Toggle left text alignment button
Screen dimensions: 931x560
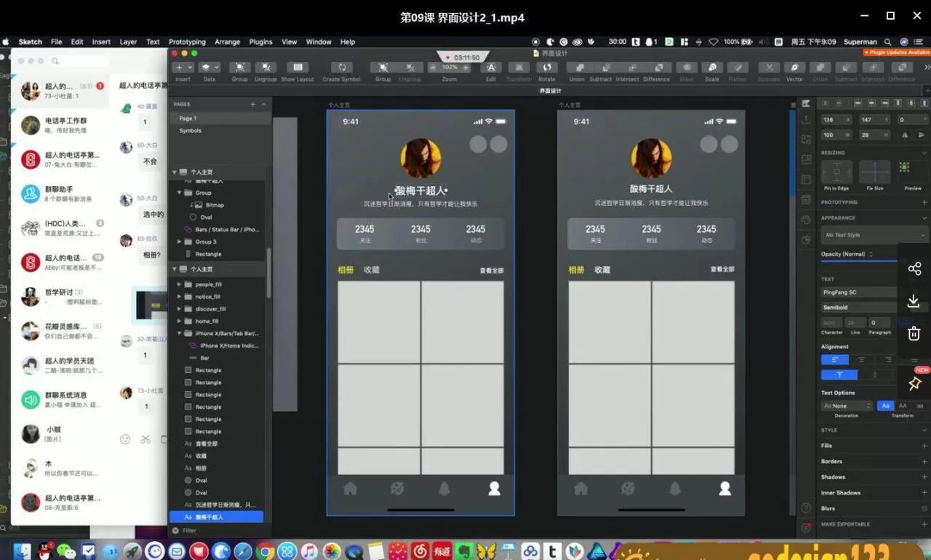[x=834, y=359]
